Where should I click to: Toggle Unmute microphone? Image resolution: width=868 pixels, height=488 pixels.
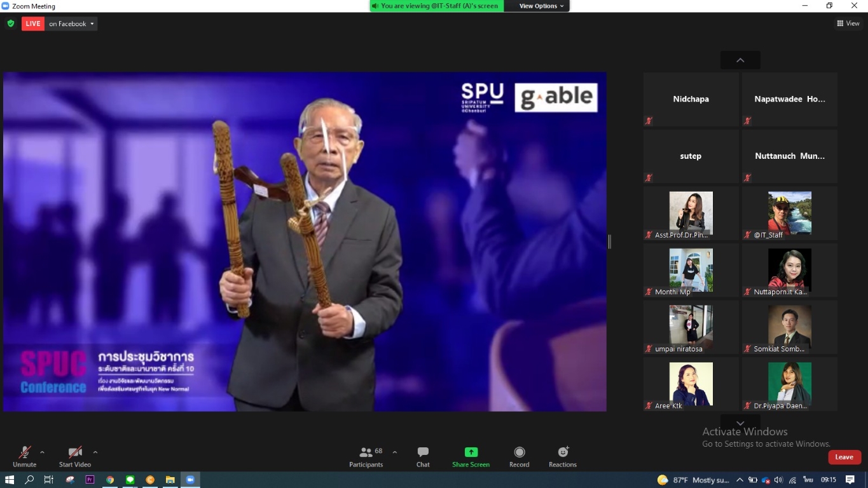(x=24, y=456)
